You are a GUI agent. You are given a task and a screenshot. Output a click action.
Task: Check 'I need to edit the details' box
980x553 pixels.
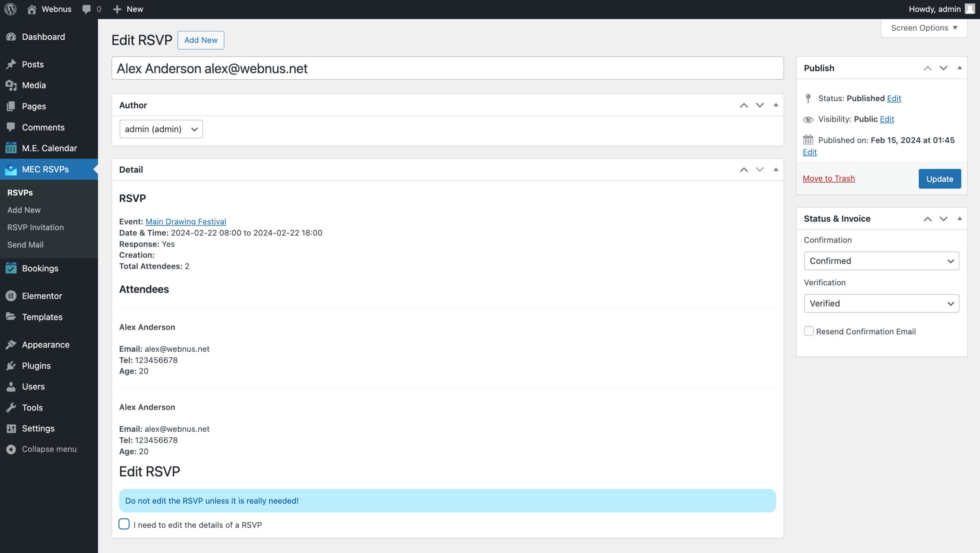(x=124, y=524)
